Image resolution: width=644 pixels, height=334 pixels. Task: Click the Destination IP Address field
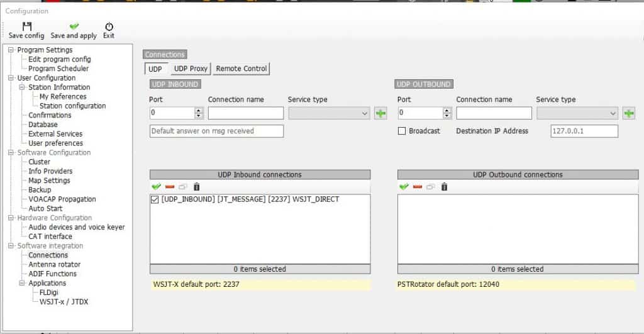[584, 131]
